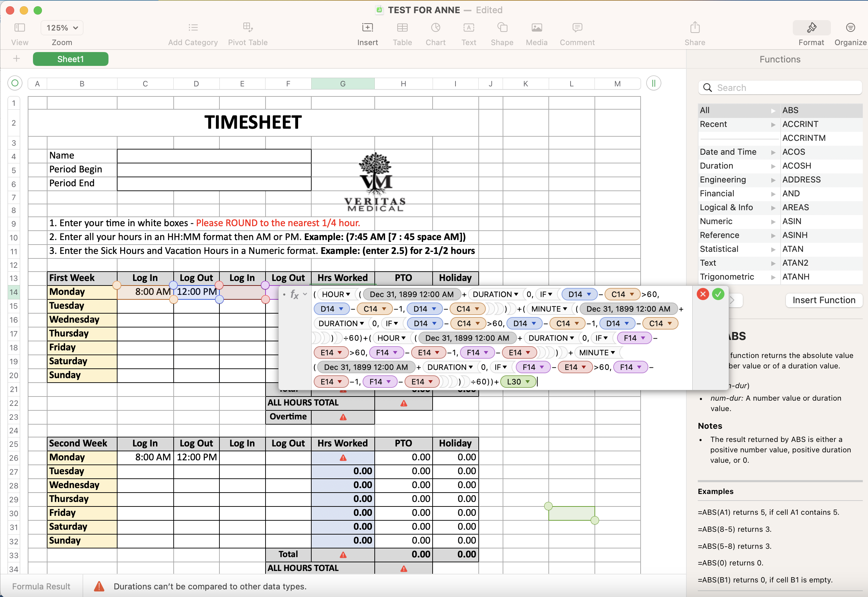Screen dimensions: 868x597
Task: Click the functions Search field
Action: point(780,87)
